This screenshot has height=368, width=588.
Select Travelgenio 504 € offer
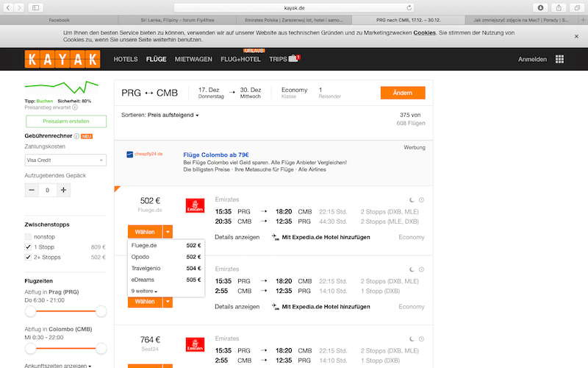coord(166,269)
